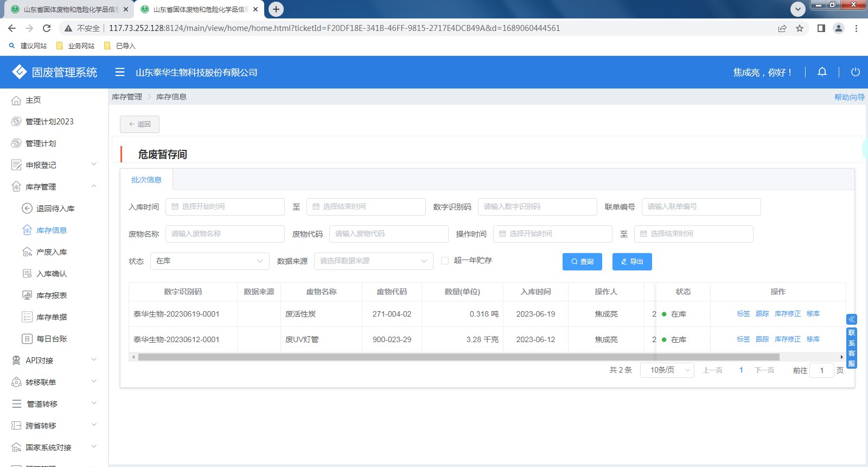
Task: Bookmark this page with the star icon
Action: point(800,28)
